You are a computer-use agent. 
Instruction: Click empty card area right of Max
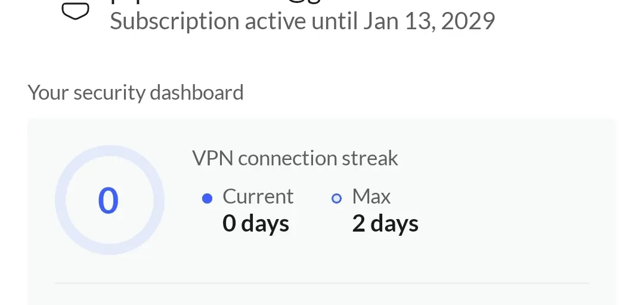click(513, 210)
